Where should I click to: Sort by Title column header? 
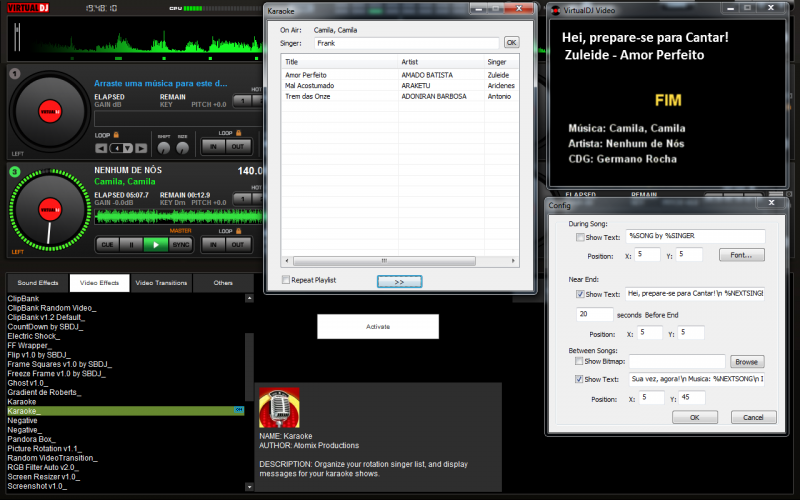coord(339,62)
